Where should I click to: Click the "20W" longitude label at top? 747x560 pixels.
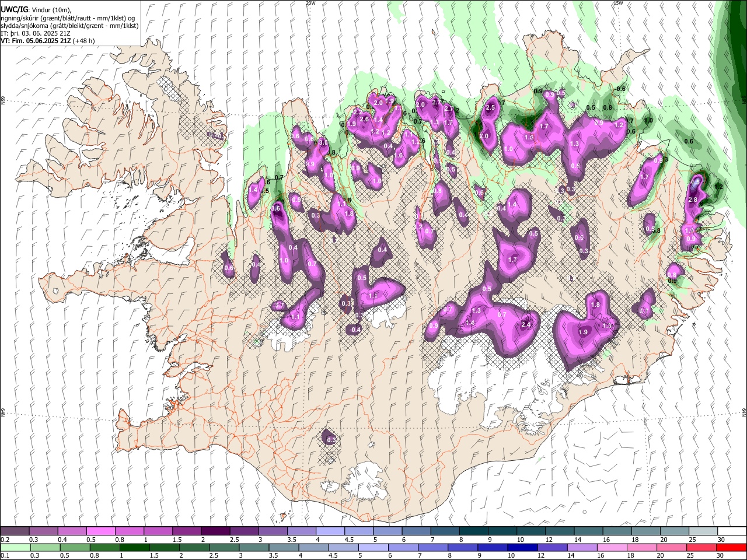pyautogui.click(x=310, y=3)
